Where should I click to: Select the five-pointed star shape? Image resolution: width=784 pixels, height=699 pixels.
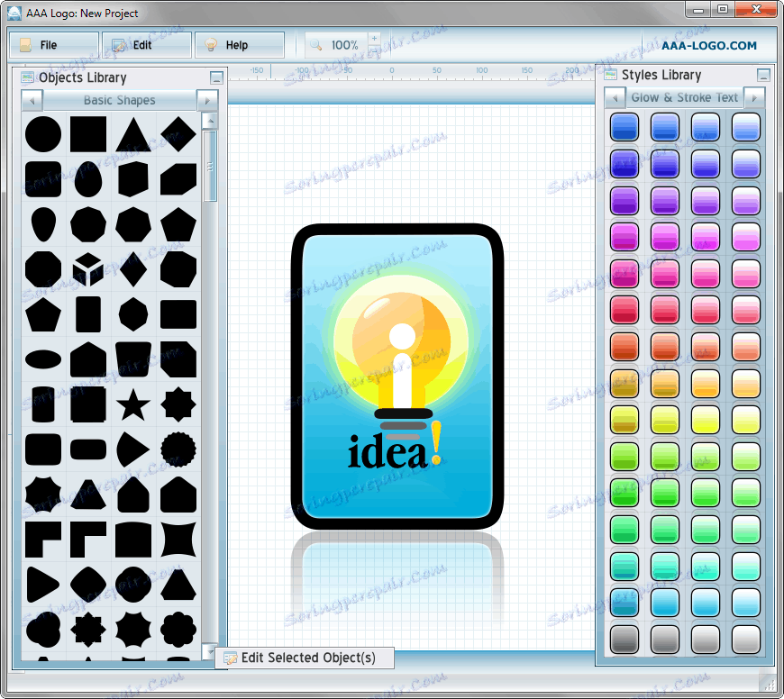[x=133, y=404]
